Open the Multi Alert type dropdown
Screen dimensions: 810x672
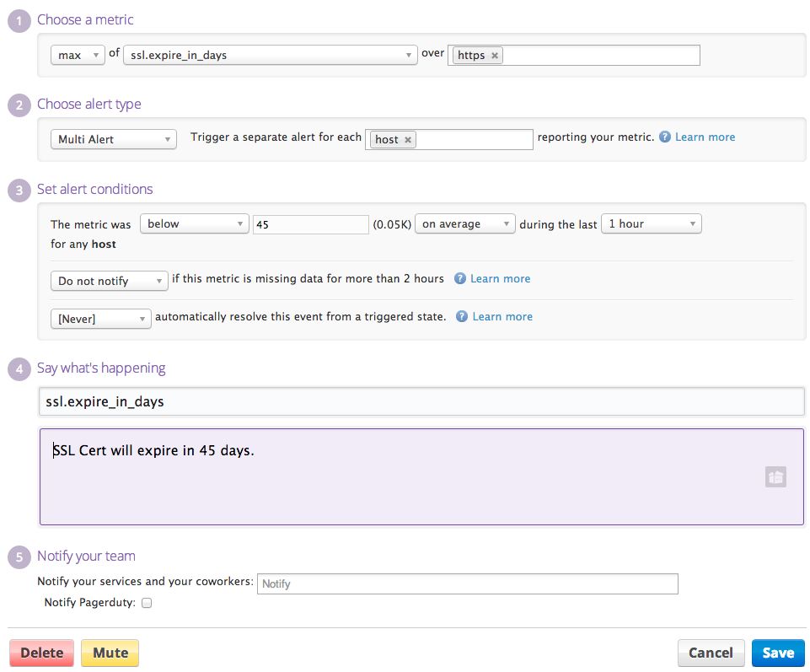click(x=114, y=139)
